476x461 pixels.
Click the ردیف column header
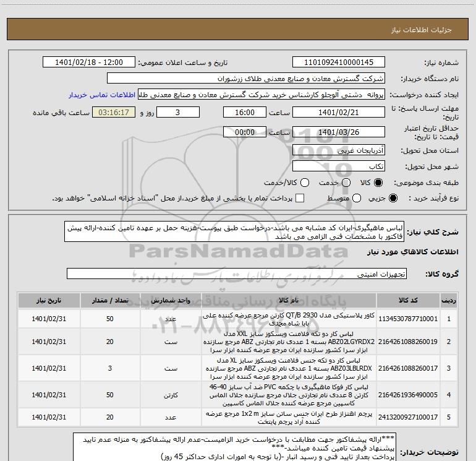pyautogui.click(x=449, y=300)
